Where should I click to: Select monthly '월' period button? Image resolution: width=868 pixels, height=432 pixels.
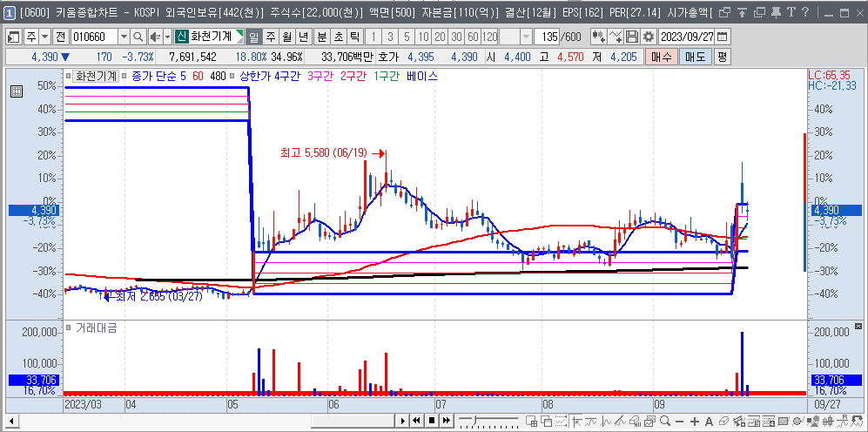pyautogui.click(x=286, y=37)
